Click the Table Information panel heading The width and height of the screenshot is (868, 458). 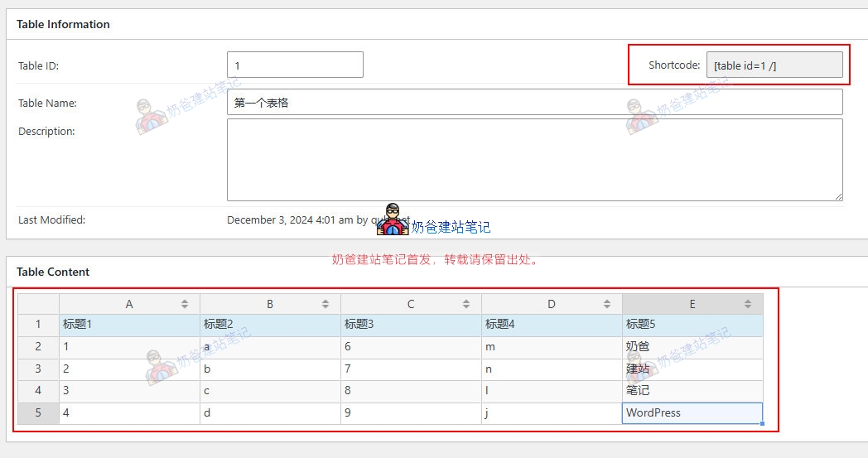63,24
